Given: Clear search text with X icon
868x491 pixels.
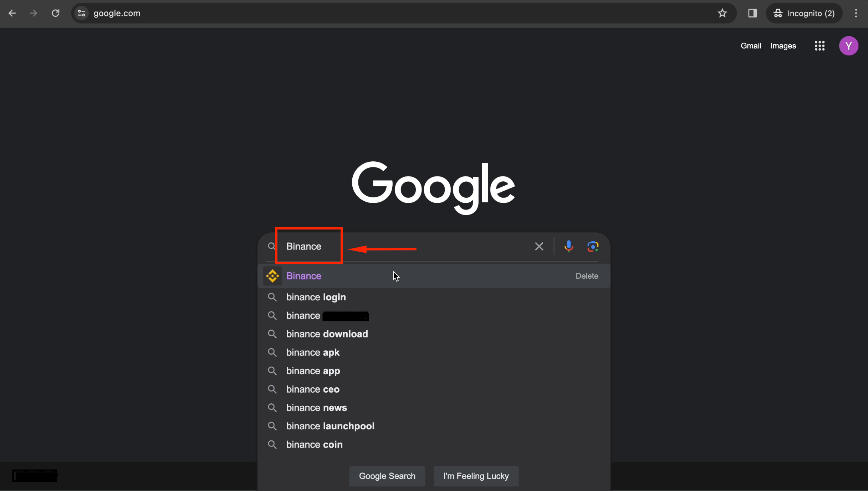Looking at the screenshot, I should [539, 246].
